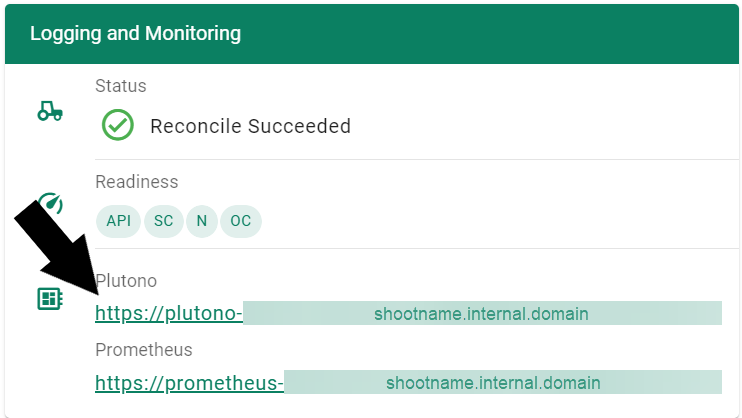
Task: Open the underlined https://prometheus- link
Action: pyautogui.click(x=189, y=382)
